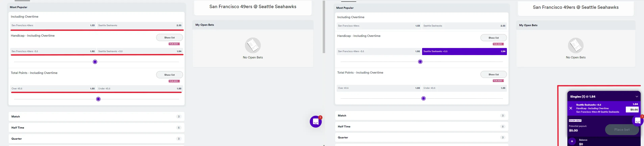Expand the Half Time section in left screenshot
This screenshot has height=146, width=644.
(x=96, y=128)
